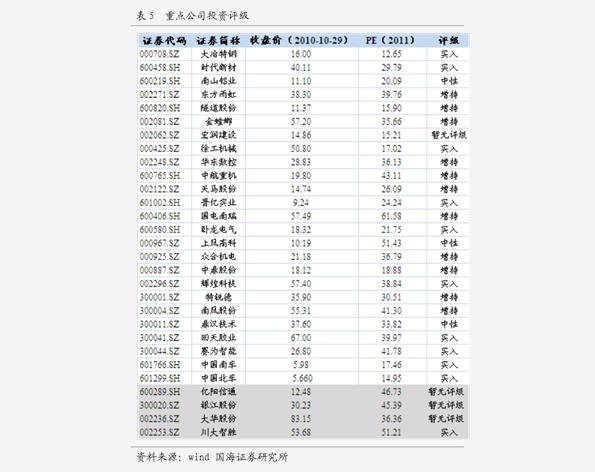Select stock code 002236.SZ
This screenshot has height=472, width=595.
pos(159,419)
